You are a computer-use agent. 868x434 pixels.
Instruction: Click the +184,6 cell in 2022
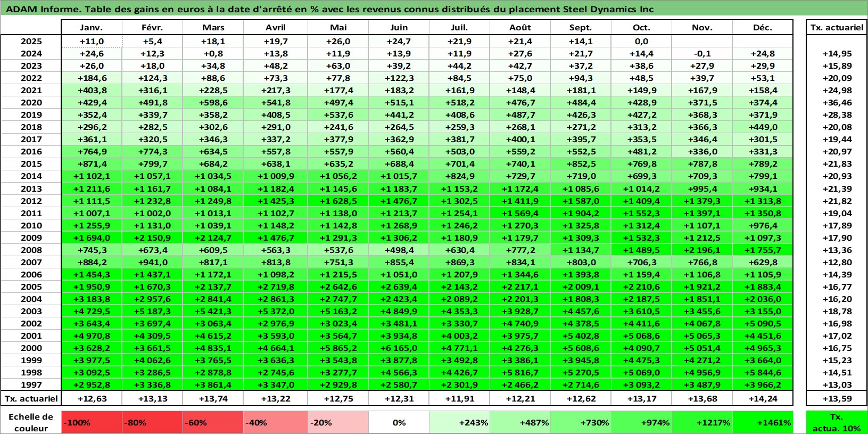point(92,78)
